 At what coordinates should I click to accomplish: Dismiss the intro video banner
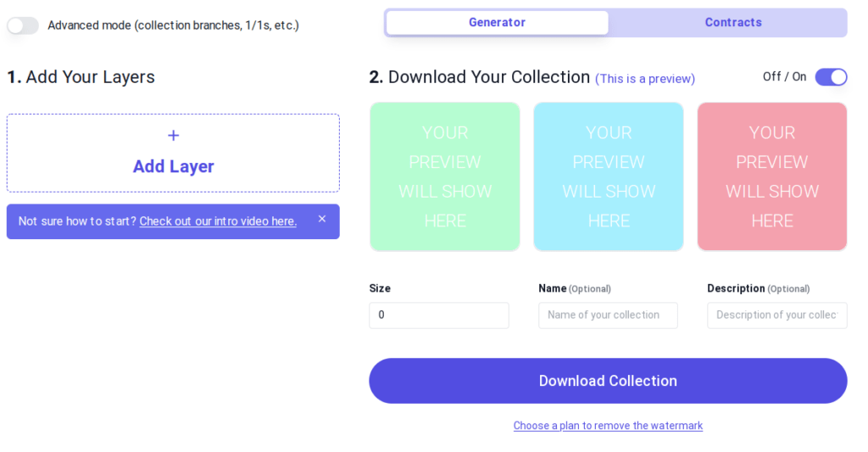click(x=322, y=220)
